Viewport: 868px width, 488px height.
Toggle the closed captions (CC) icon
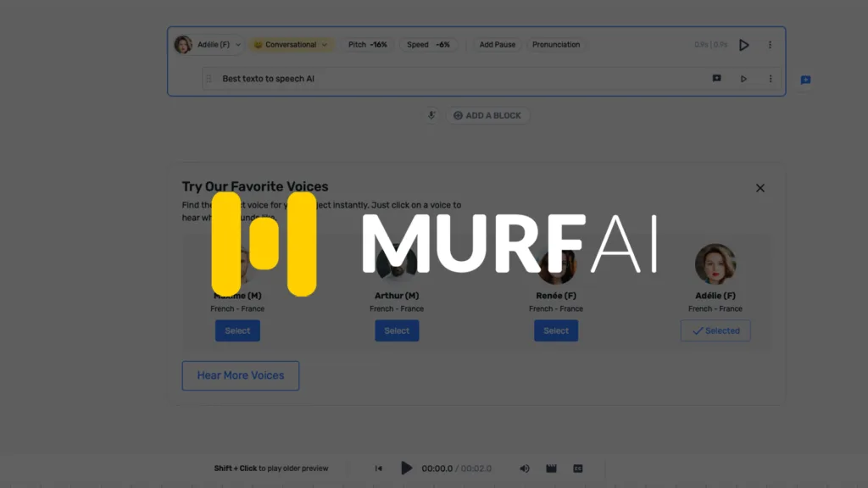[578, 469]
